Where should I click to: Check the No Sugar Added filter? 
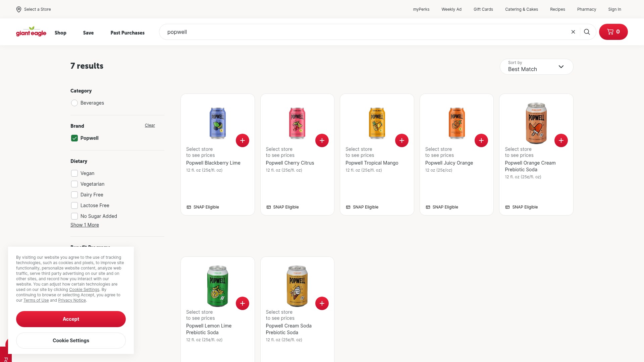(74, 216)
